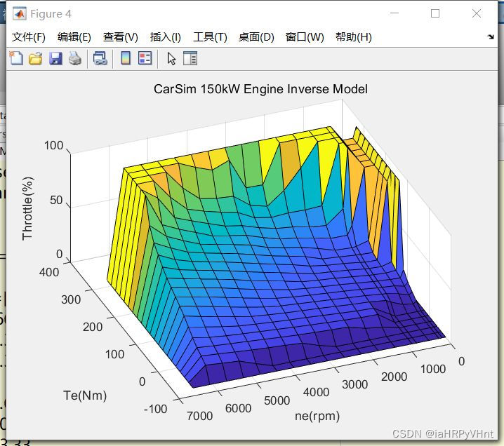Print the figure using the printer icon
This screenshot has width=504, height=446.
pos(75,58)
